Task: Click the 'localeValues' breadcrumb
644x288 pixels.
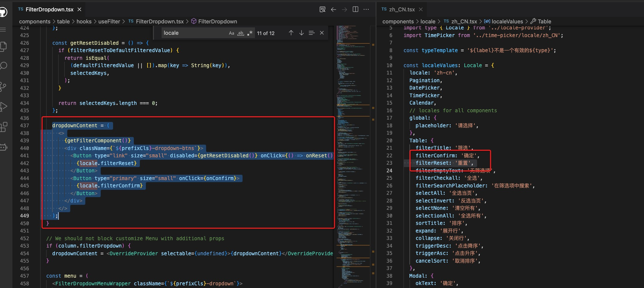Action: click(507, 21)
